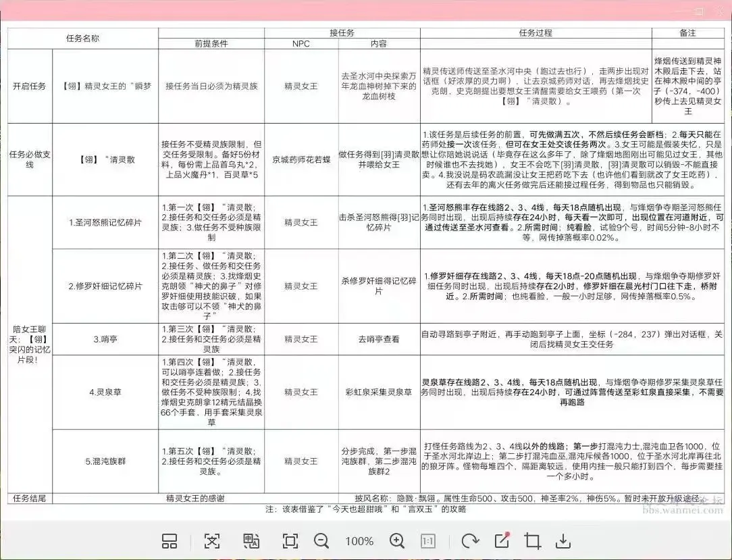
Task: Show image at 1:1 actual size
Action: [427, 541]
